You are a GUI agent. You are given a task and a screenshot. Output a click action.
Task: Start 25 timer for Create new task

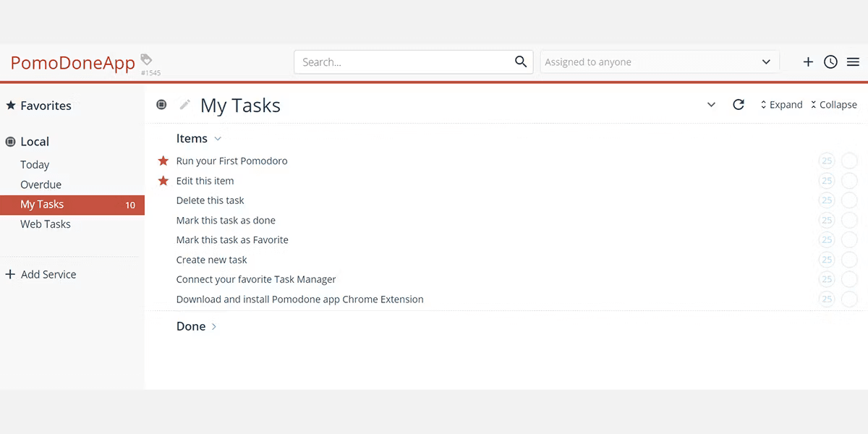(827, 260)
